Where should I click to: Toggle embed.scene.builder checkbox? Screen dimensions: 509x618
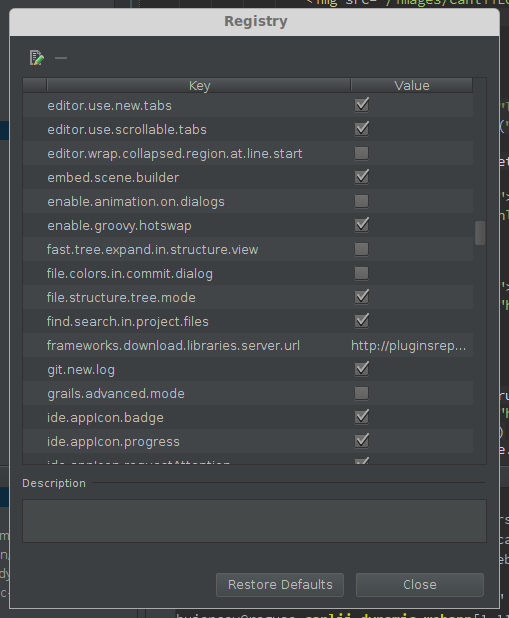tap(362, 177)
